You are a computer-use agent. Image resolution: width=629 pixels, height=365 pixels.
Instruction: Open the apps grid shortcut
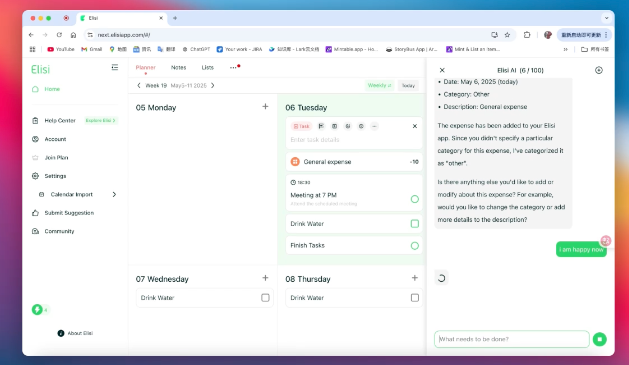coord(32,49)
